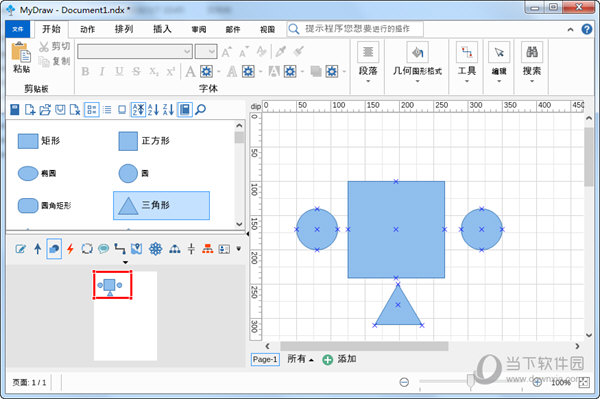Expand the 段落 paragraph dropdown
Viewport: 600px width, 399px height.
368,63
